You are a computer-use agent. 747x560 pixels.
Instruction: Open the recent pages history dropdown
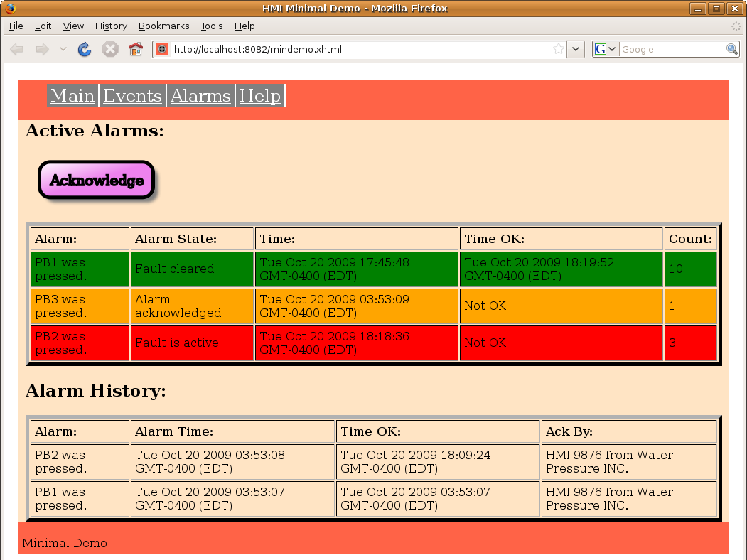(63, 49)
